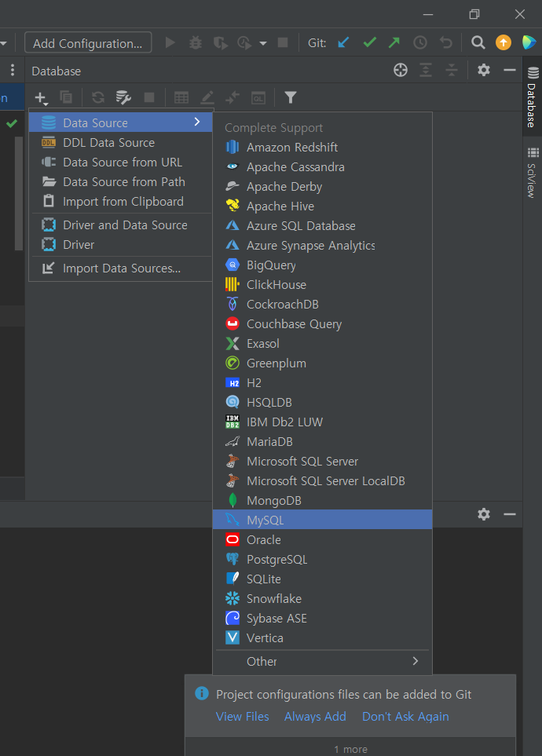Open the Profile run dropdown arrow
This screenshot has width=542, height=756.
263,43
